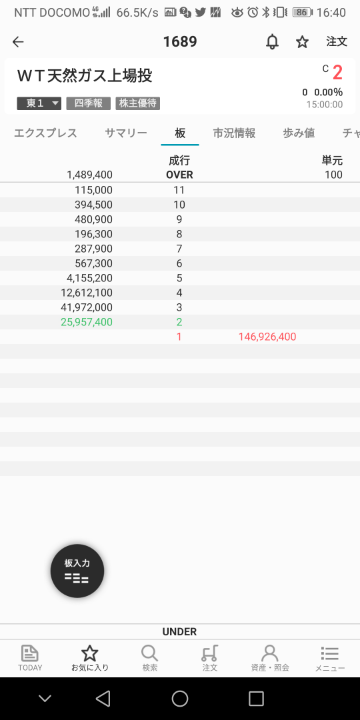Tap the back arrow icon
This screenshot has width=360, height=720.
(x=18, y=42)
